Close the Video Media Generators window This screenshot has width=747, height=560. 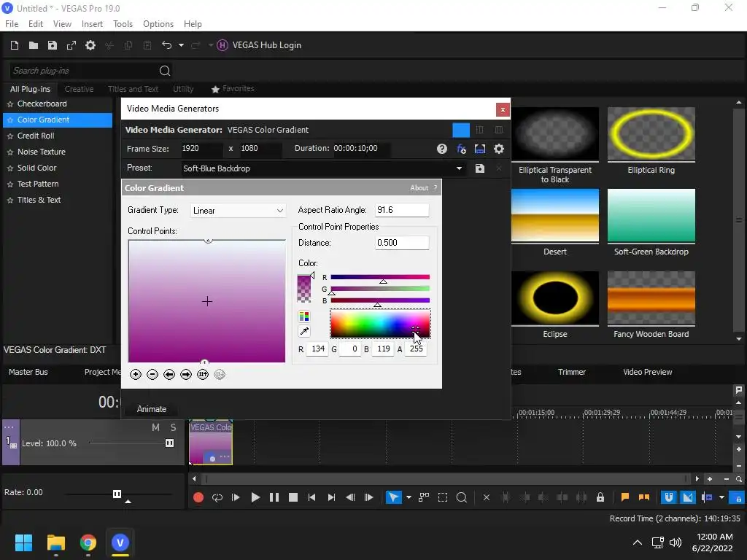(x=503, y=110)
